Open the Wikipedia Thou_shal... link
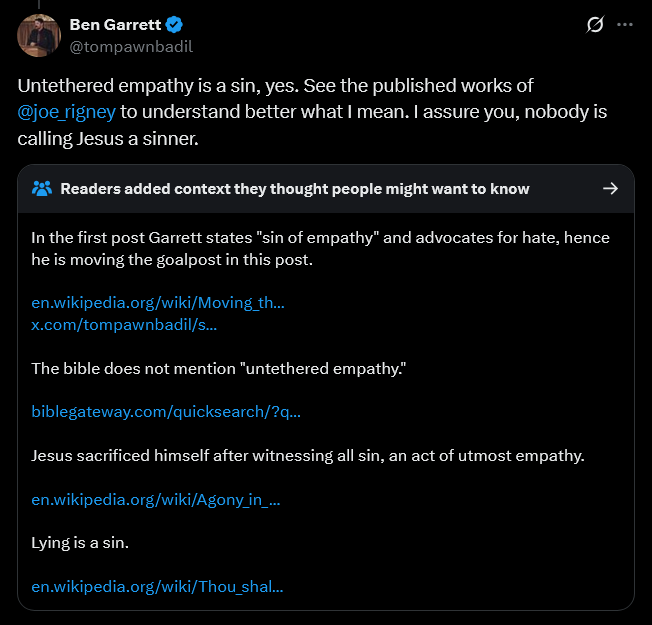652x625 pixels. tap(157, 587)
